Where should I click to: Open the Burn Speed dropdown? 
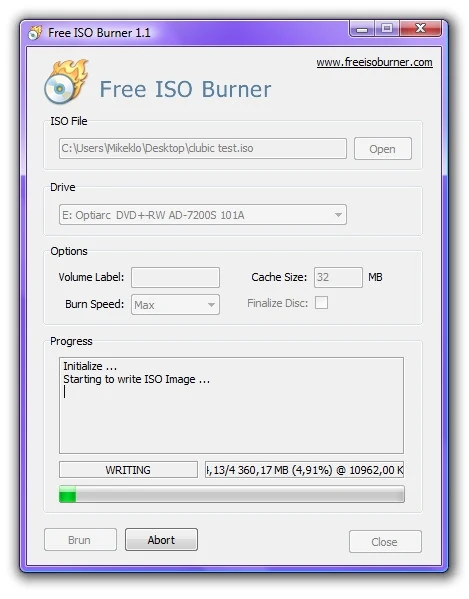(175, 304)
